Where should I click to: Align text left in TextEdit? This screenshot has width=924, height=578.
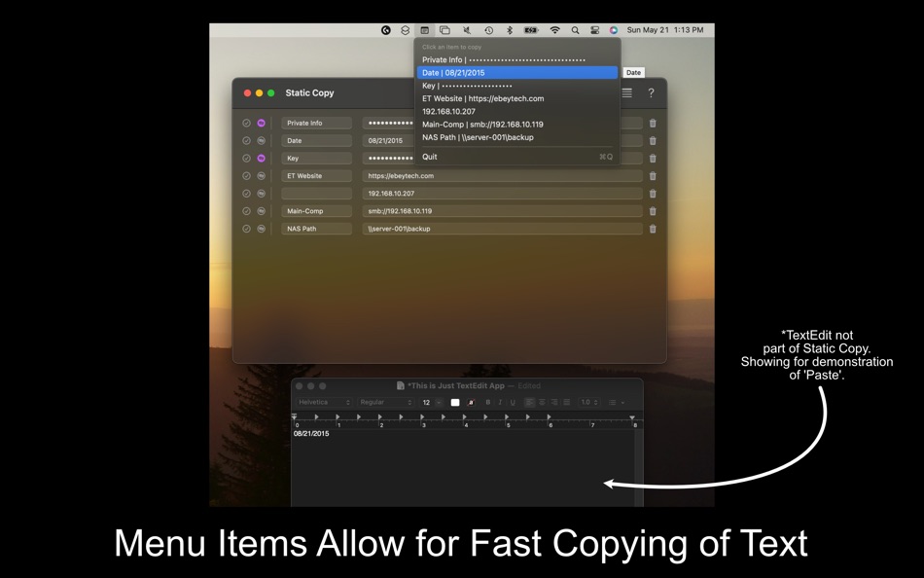[x=529, y=402]
